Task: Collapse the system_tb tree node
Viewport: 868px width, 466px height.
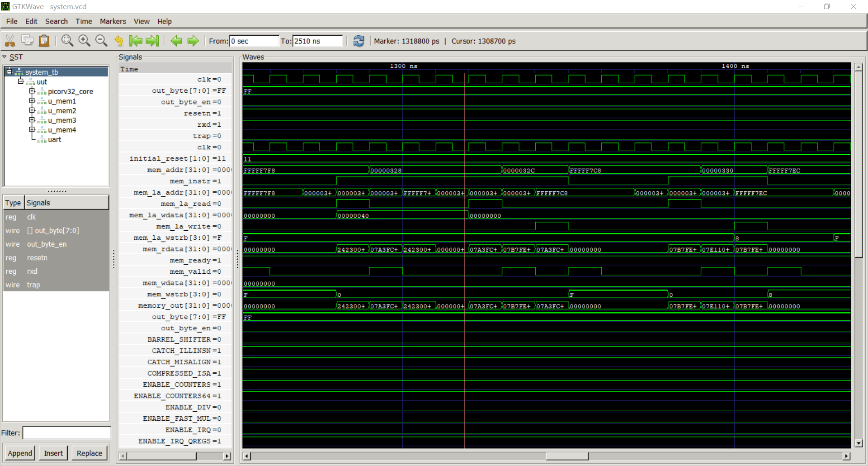Action: point(9,71)
